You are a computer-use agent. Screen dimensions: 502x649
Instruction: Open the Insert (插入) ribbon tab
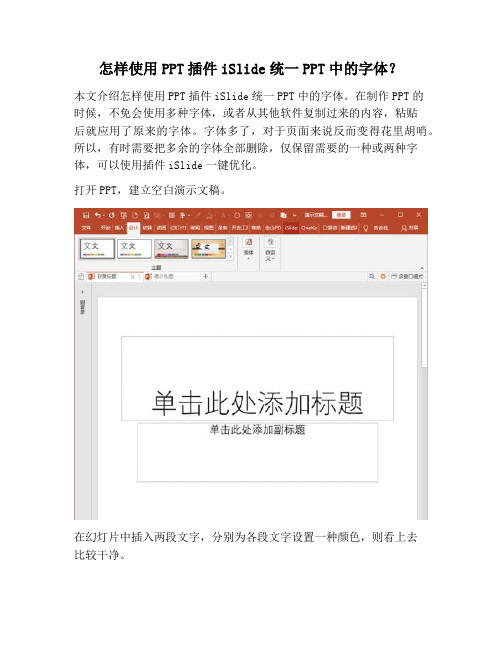(x=119, y=228)
